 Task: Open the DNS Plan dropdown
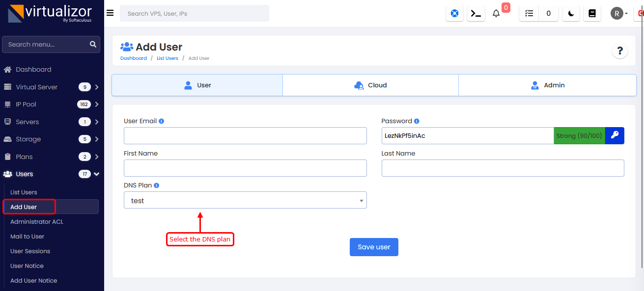[245, 200]
